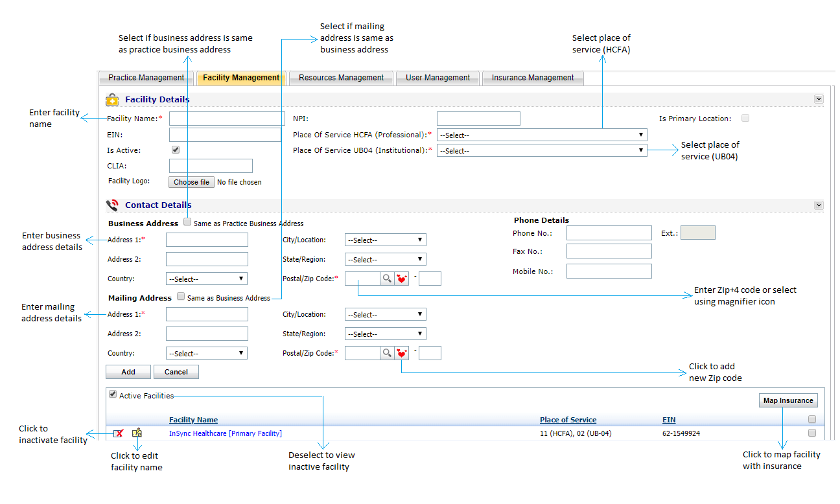Click the CLIA input field
840x504 pixels.
pos(211,166)
